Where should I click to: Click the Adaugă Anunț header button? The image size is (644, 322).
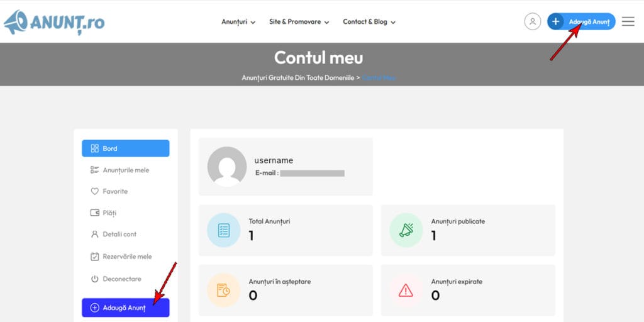pos(581,22)
